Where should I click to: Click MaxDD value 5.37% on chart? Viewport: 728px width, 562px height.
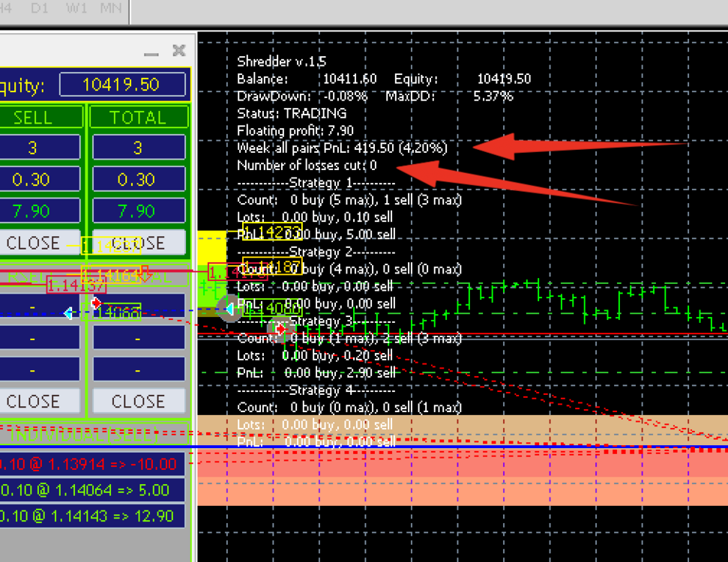click(x=493, y=96)
